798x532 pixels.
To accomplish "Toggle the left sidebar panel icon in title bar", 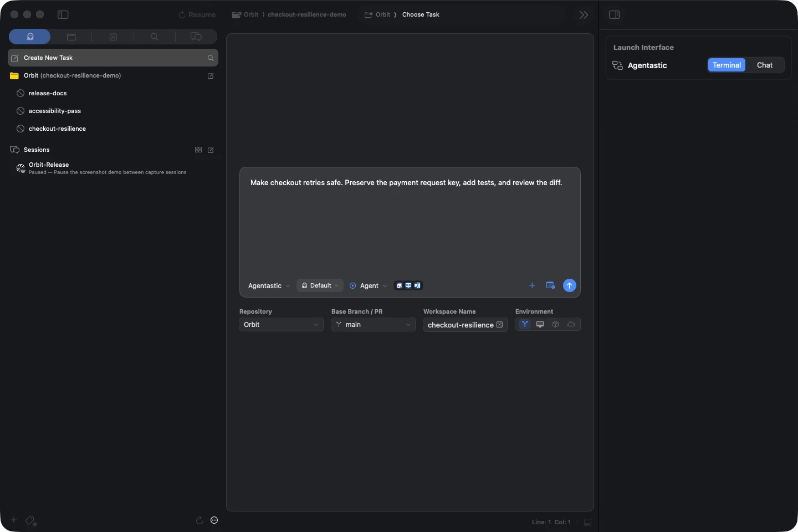I will 63,15.
